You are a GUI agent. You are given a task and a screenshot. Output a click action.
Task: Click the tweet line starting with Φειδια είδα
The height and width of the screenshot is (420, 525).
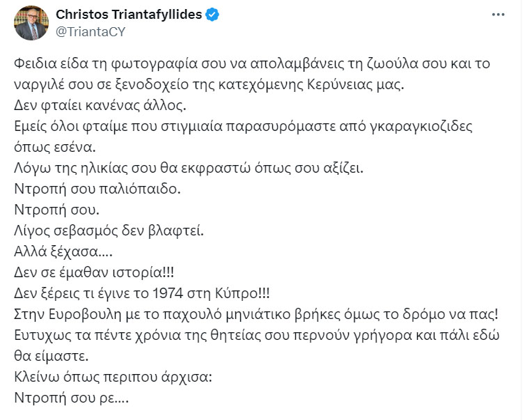click(x=252, y=63)
